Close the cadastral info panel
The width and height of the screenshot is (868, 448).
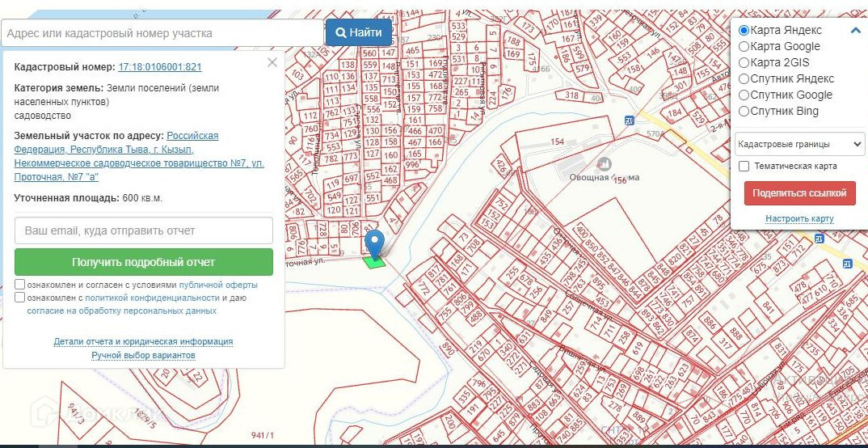[272, 62]
